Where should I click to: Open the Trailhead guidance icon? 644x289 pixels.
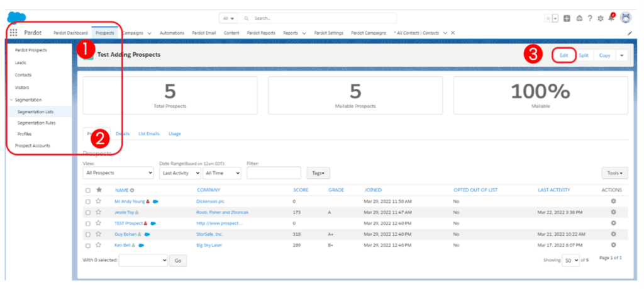point(579,18)
